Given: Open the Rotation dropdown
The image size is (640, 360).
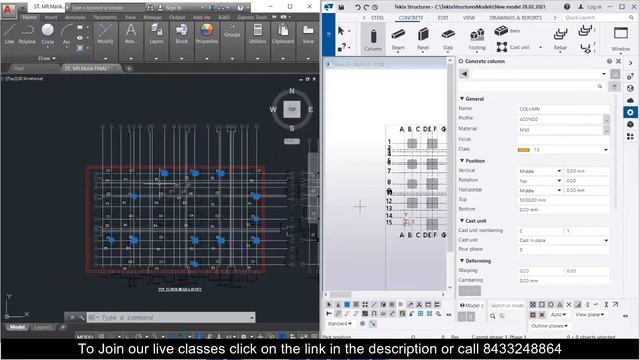Looking at the screenshot, I should [x=559, y=181].
